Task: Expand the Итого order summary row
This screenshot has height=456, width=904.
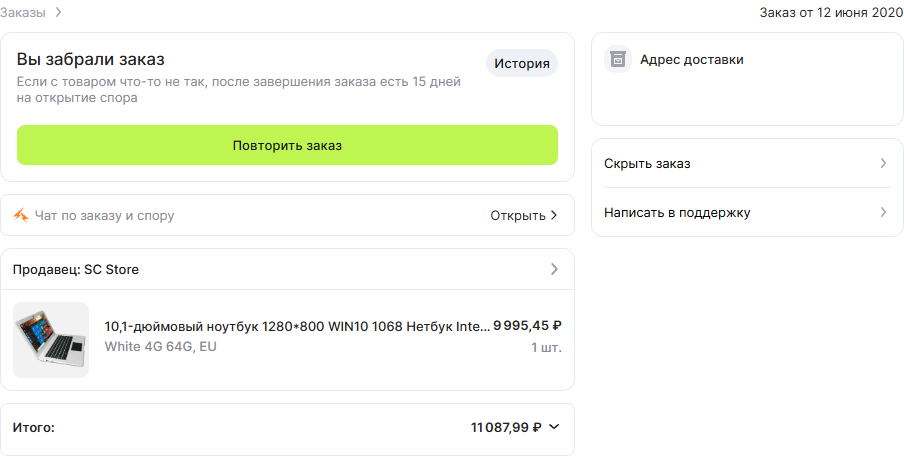Action: point(287,428)
